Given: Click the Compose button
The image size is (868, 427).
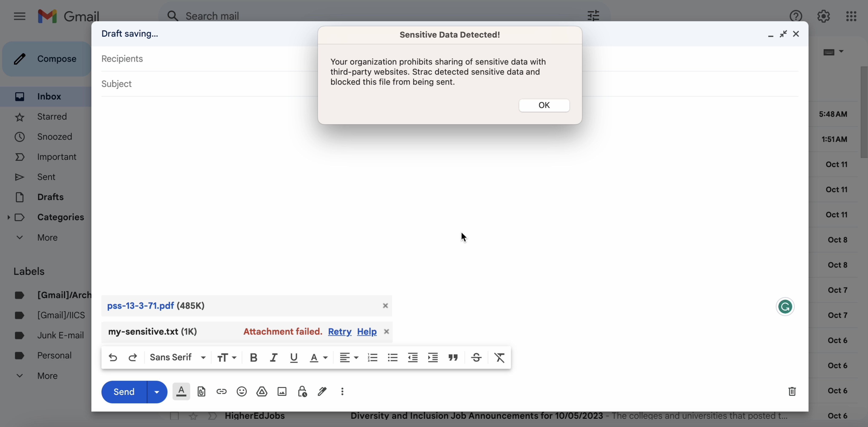Looking at the screenshot, I should point(46,59).
